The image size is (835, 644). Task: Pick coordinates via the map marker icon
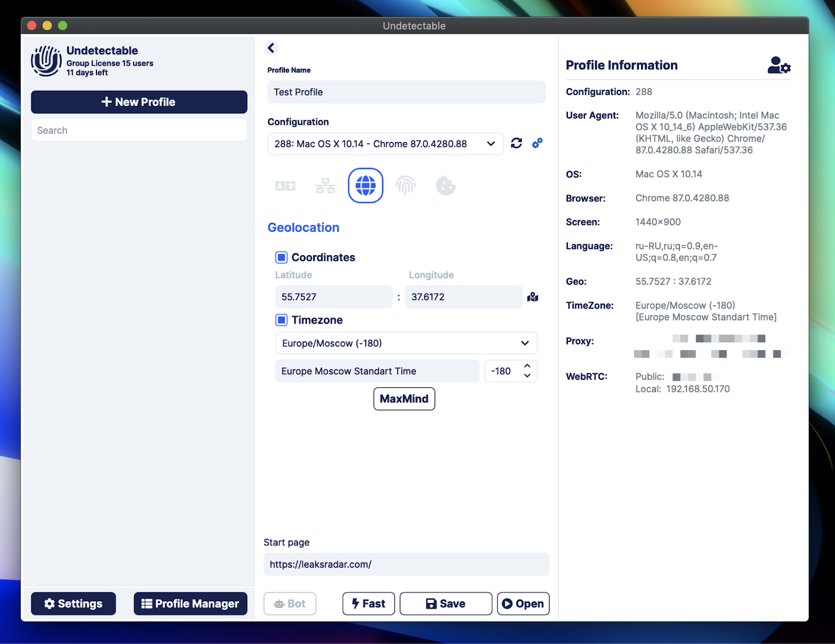532,297
